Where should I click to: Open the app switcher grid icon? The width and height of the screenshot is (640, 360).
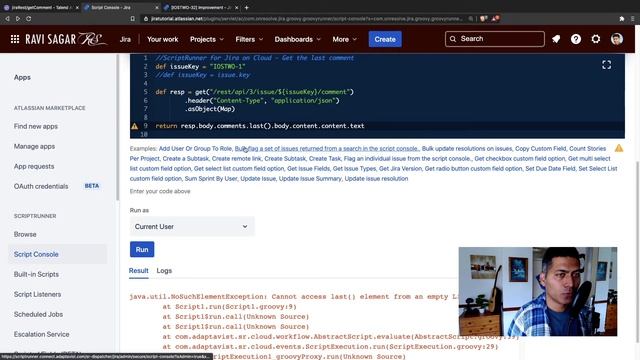click(x=15, y=39)
